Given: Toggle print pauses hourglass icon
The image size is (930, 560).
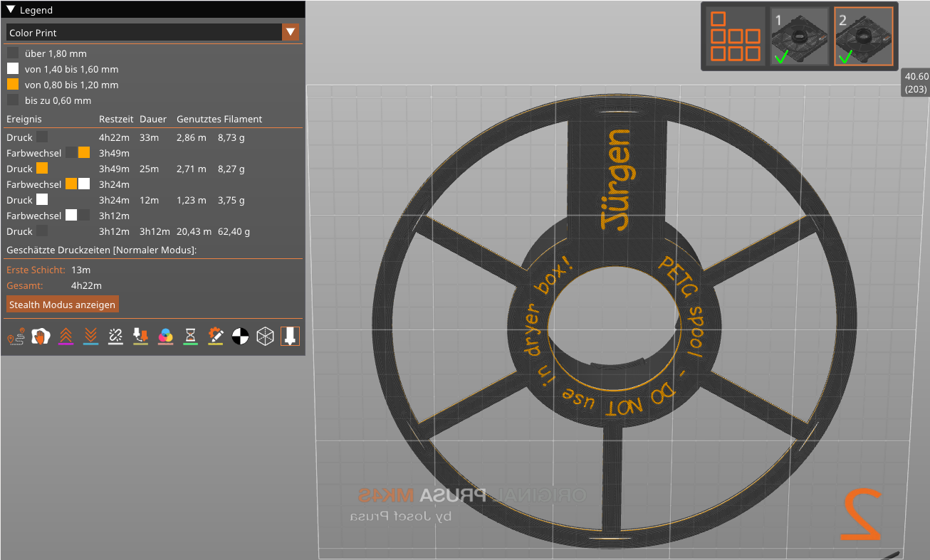Looking at the screenshot, I should coord(190,337).
